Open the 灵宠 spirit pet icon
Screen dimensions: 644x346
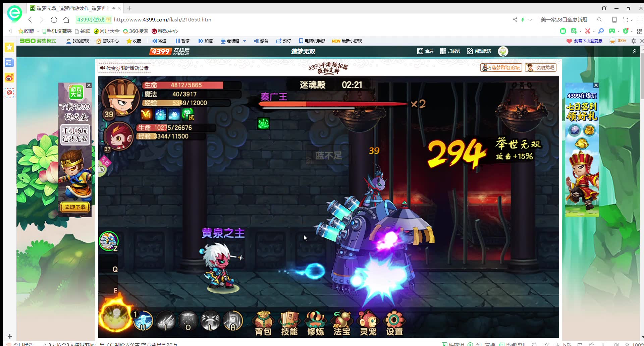point(368,323)
